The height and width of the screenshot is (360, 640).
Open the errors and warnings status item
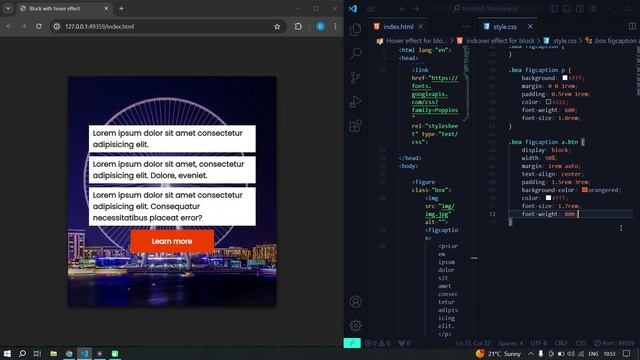coord(376,343)
